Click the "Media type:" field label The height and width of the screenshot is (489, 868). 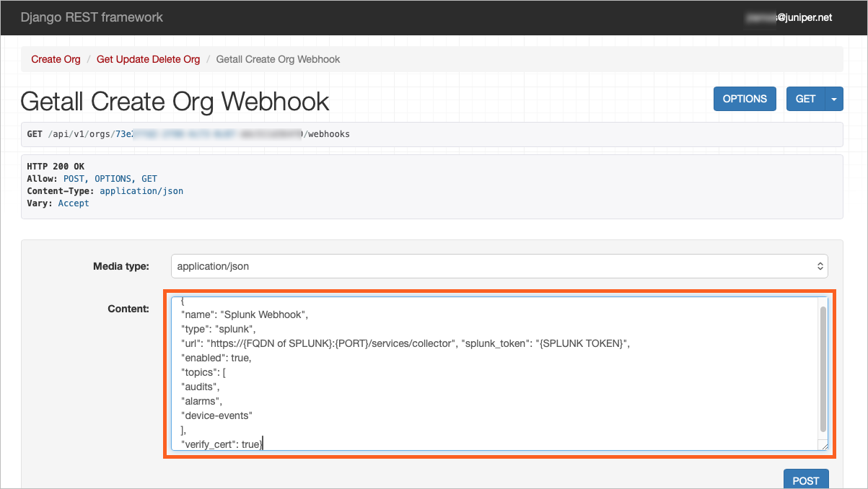coord(120,266)
